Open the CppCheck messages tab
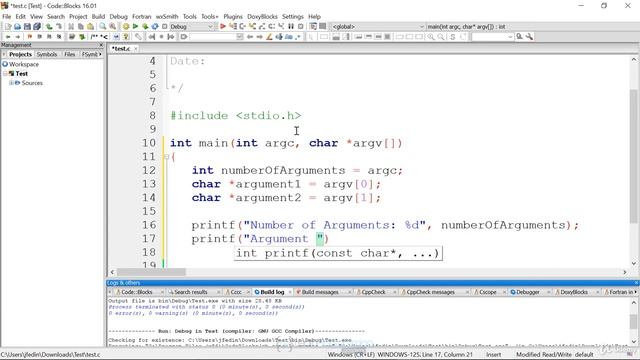 click(x=430, y=292)
